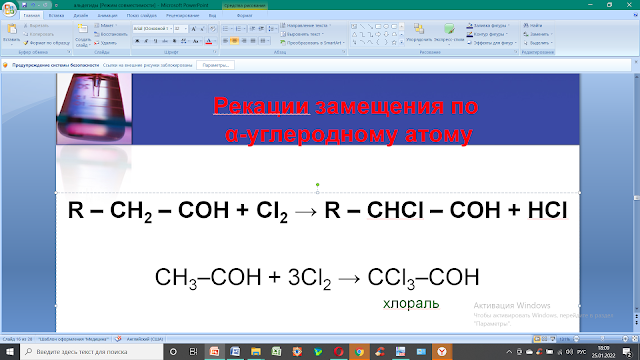This screenshot has width=640, height=360.
Task: Decrease font size with the small A icon
Action: [x=202, y=29]
